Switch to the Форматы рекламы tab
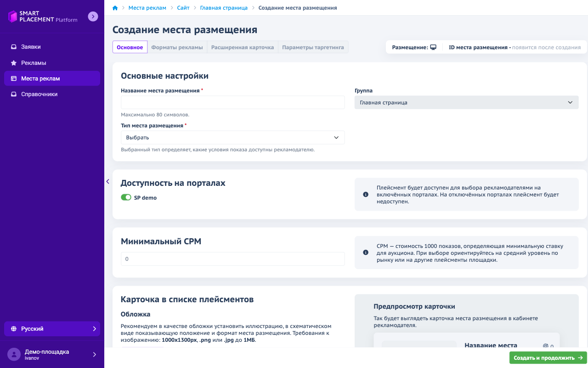Image resolution: width=588 pixels, height=368 pixels. point(177,47)
